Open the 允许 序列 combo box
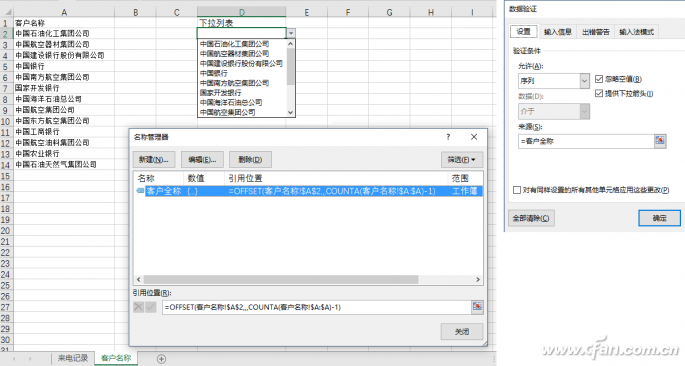The image size is (685, 366). pos(554,81)
